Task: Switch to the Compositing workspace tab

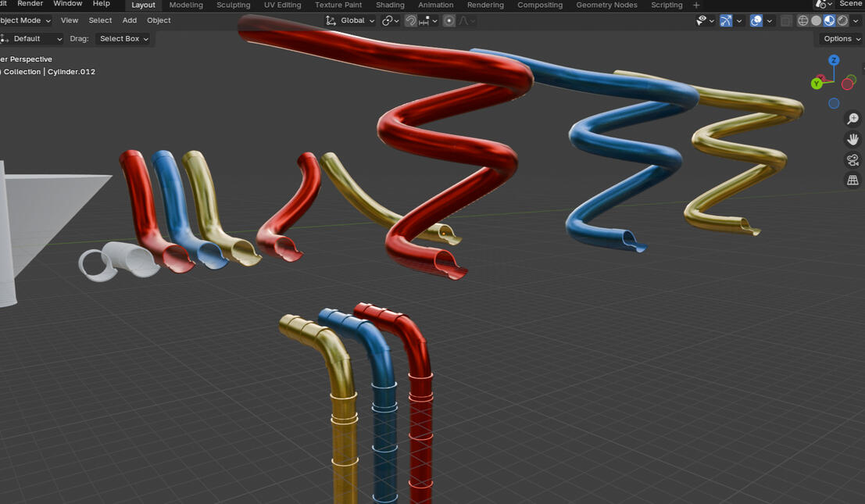Action: click(x=540, y=5)
